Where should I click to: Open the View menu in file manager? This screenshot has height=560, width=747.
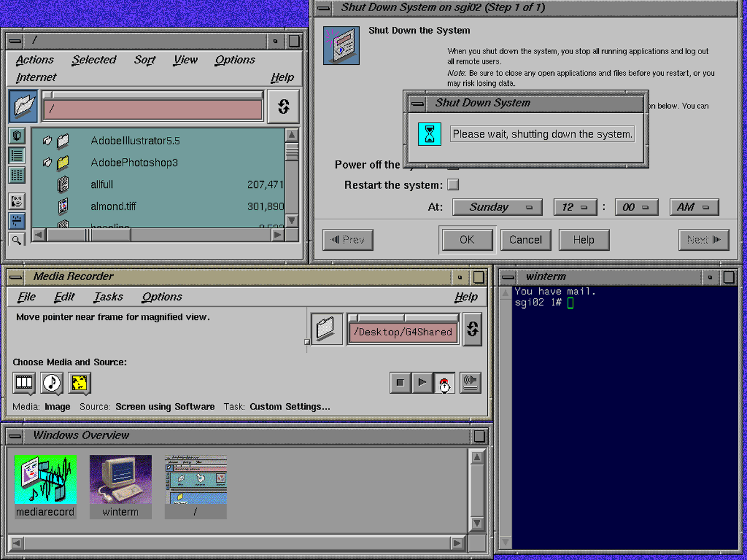[186, 60]
